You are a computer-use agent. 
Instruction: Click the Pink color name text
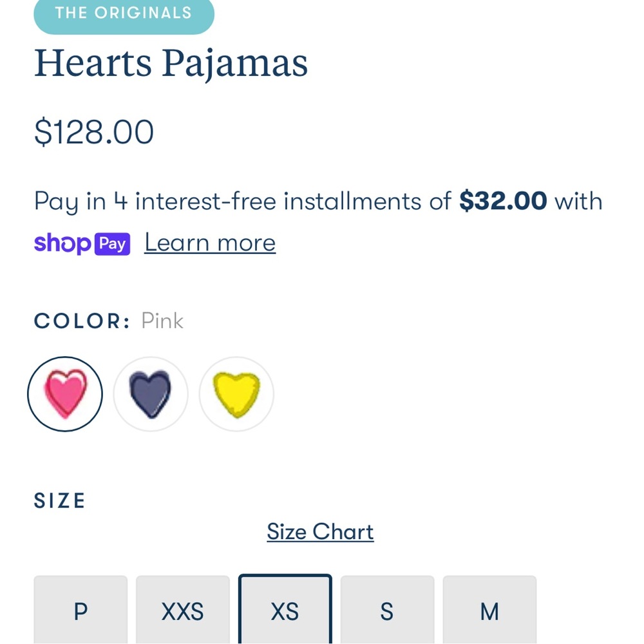tap(162, 321)
